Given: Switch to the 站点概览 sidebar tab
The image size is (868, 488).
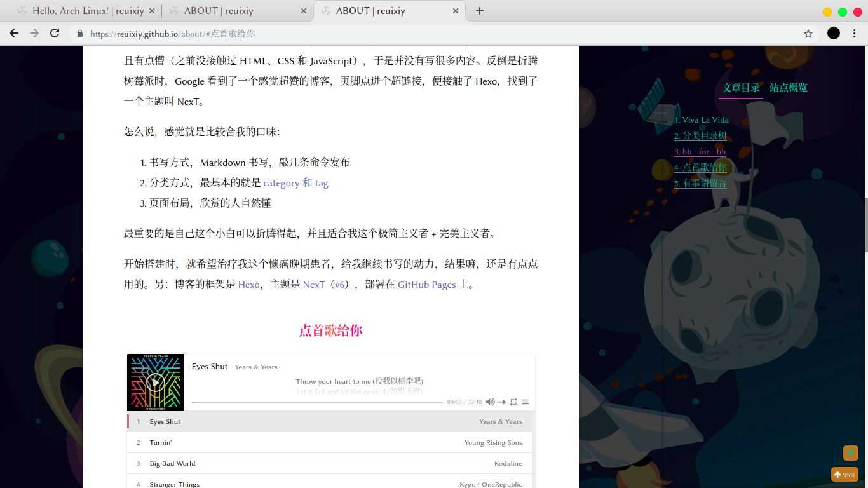Looking at the screenshot, I should pyautogui.click(x=789, y=88).
